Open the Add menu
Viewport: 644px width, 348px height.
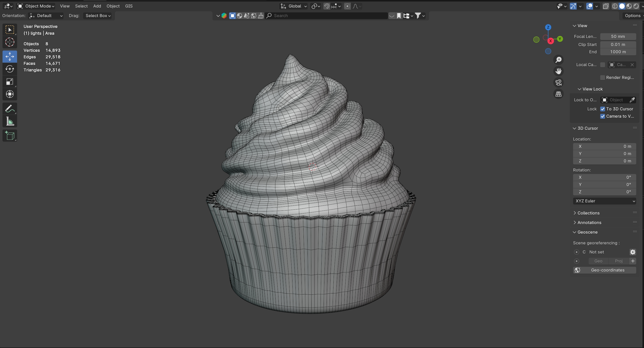[97, 6]
